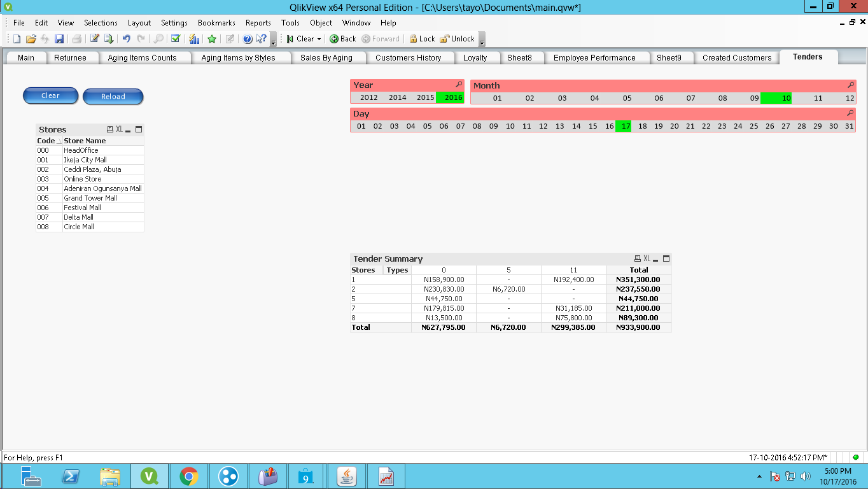Screen dimensions: 868x489
Task: Open the Loyalty sheet tab
Action: click(x=475, y=58)
